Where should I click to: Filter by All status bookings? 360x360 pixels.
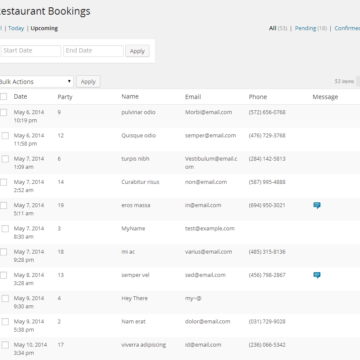[273, 28]
